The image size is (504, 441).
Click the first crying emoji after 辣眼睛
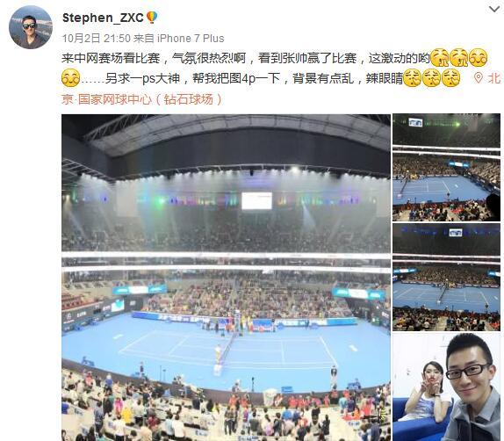click(x=412, y=78)
